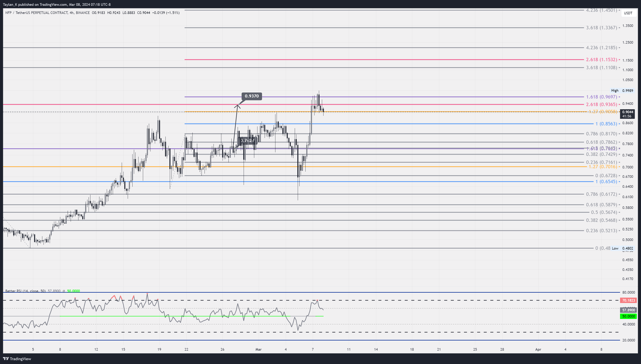Click the 20.0000 RSI axis label
Image resolution: width=641 pixels, height=364 pixels.
point(628,340)
